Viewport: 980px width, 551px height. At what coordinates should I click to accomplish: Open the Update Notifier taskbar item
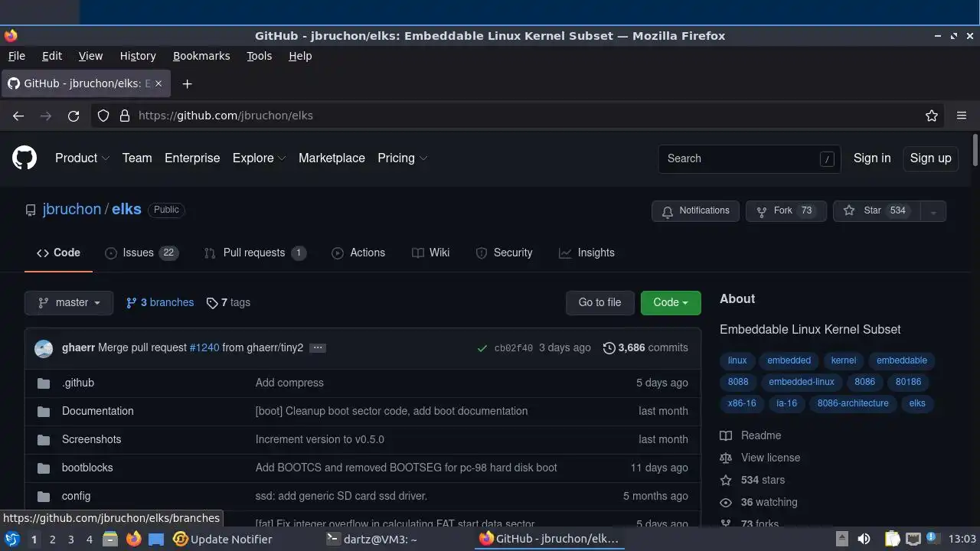(x=223, y=539)
